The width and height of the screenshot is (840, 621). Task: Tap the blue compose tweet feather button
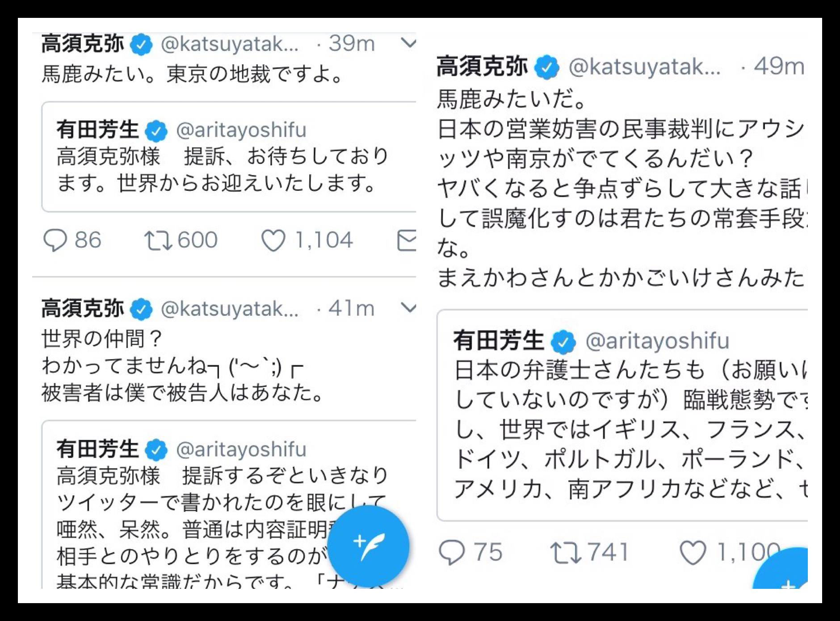click(x=368, y=546)
